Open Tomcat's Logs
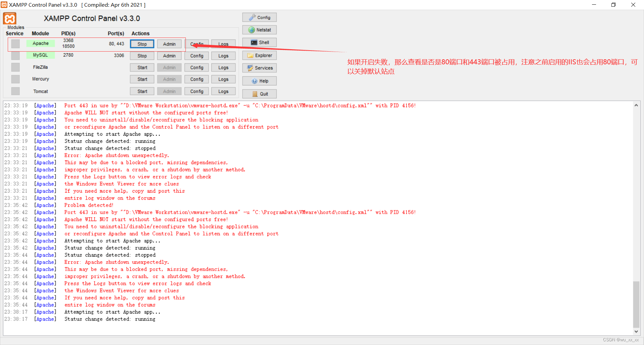 click(223, 91)
